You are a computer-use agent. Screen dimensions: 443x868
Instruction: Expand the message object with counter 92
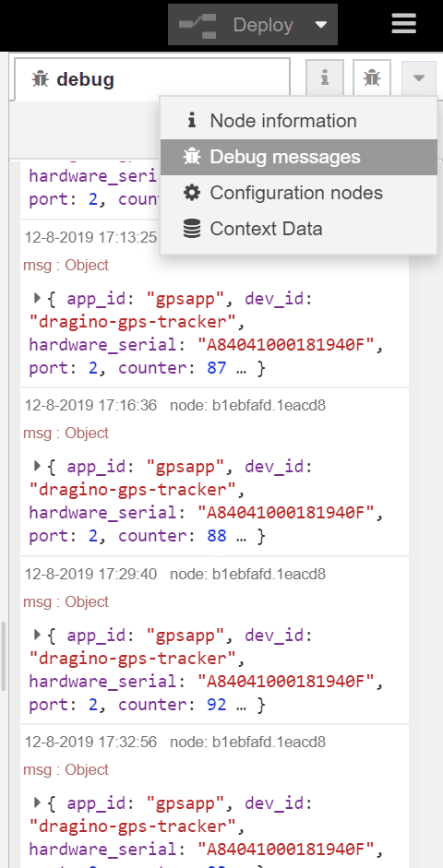point(37,635)
